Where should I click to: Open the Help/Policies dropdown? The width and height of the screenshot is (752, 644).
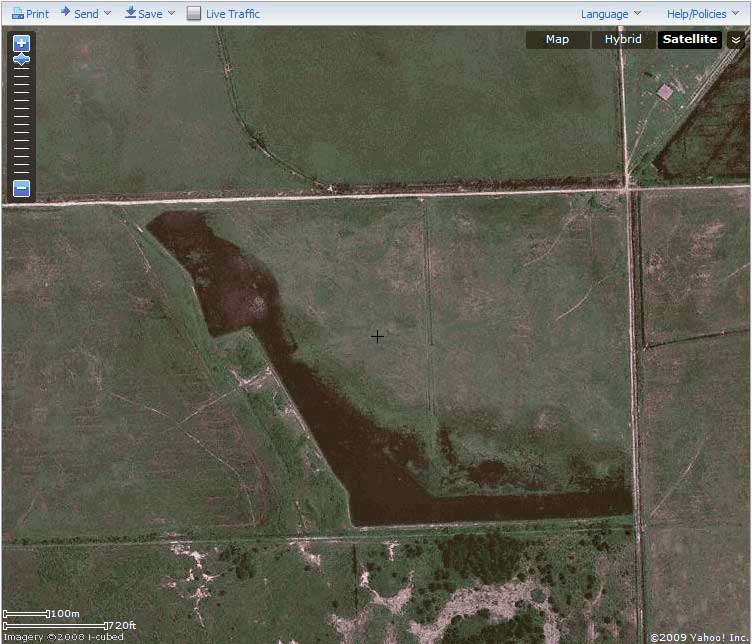[x=703, y=14]
